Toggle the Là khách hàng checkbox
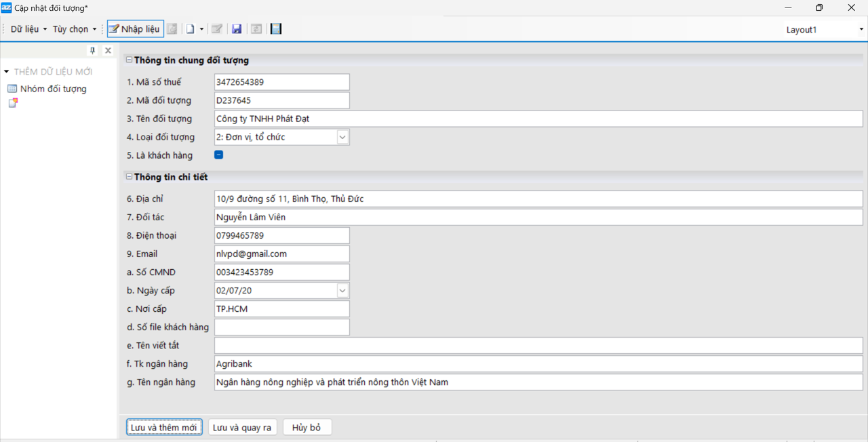This screenshot has width=868, height=442. pos(218,155)
